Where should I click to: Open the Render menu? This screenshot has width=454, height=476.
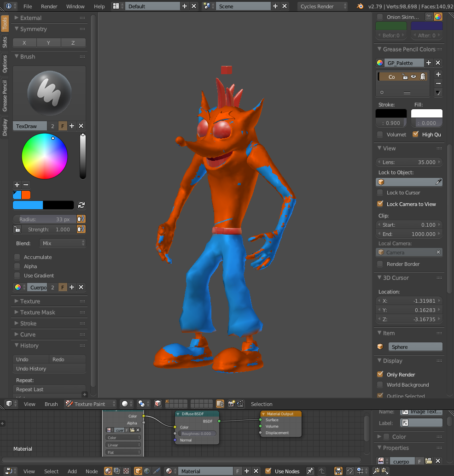49,6
